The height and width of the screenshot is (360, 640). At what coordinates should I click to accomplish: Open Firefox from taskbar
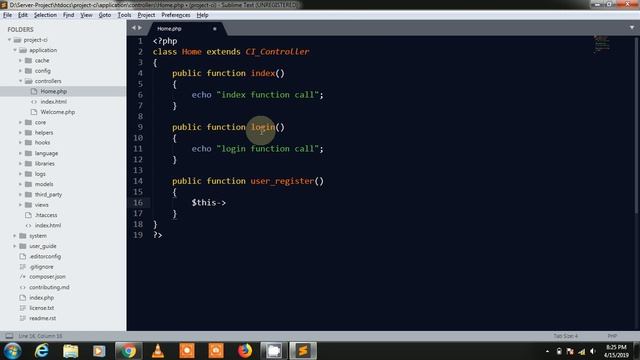click(245, 351)
